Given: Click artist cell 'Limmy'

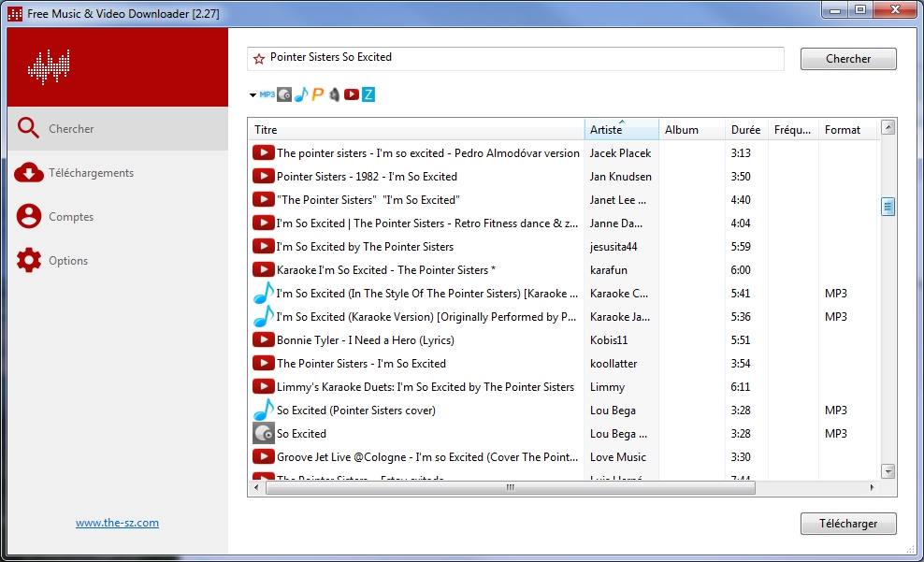Looking at the screenshot, I should click(x=607, y=387).
